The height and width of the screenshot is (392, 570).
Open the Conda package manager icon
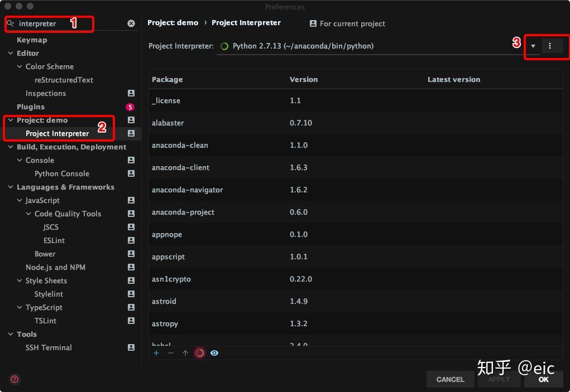[199, 352]
